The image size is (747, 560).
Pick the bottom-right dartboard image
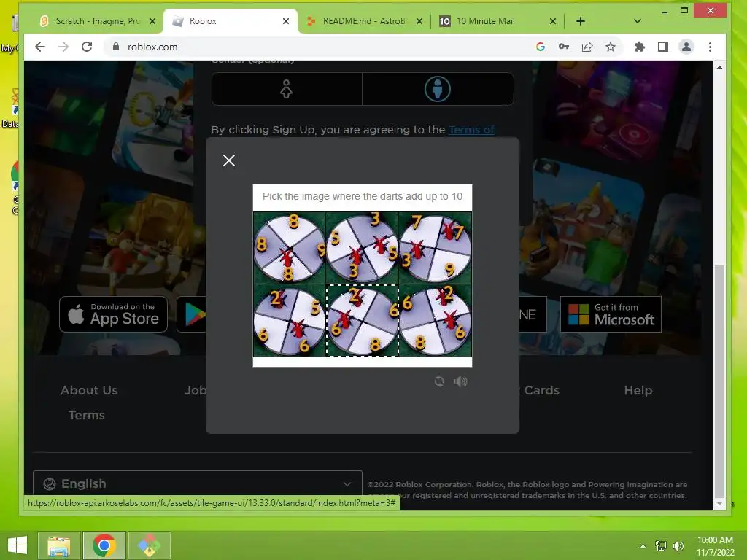pos(435,321)
